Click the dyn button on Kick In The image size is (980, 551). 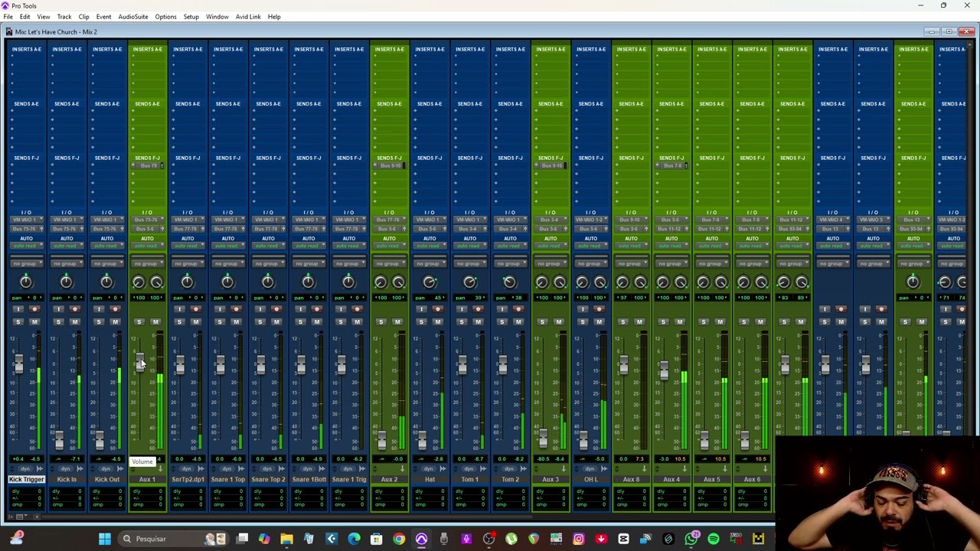tap(67, 469)
